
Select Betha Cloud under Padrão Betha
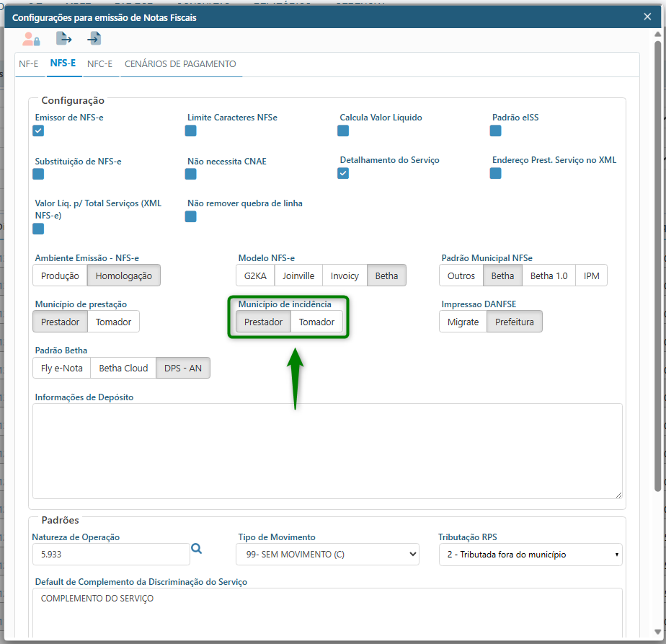point(123,368)
